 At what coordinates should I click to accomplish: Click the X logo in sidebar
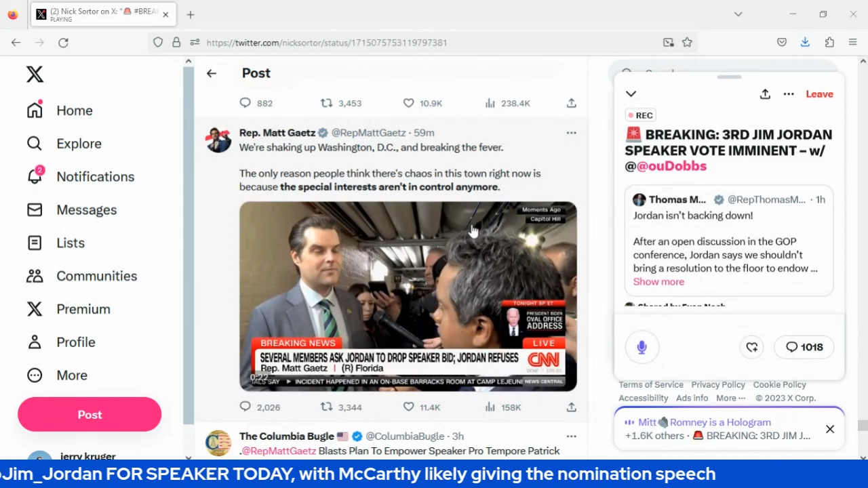coord(35,74)
